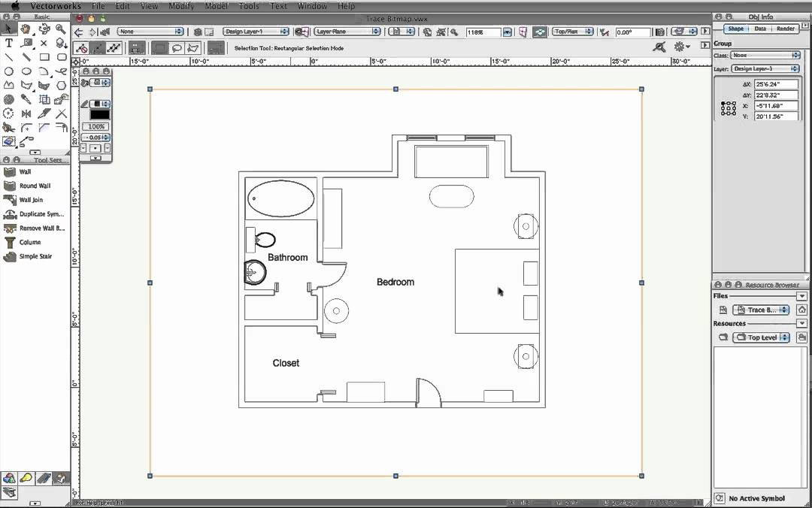Select the Mirror tool
Screen dimensions: 812x508
[x=26, y=113]
